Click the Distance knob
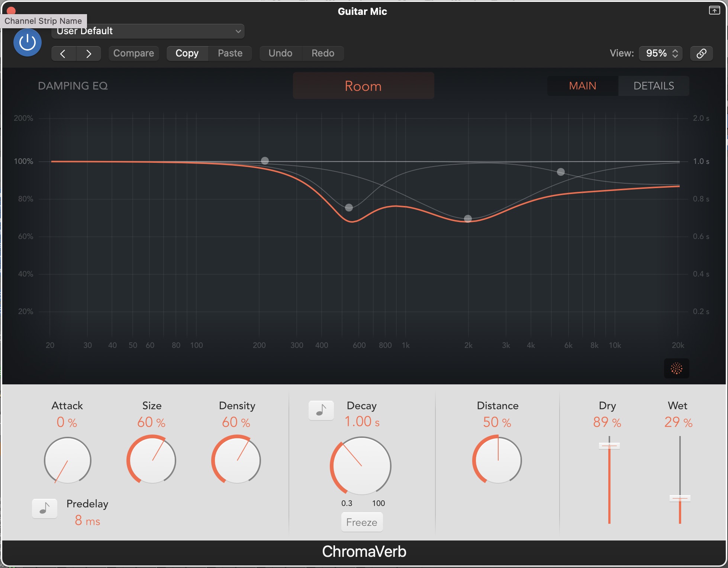 497,460
